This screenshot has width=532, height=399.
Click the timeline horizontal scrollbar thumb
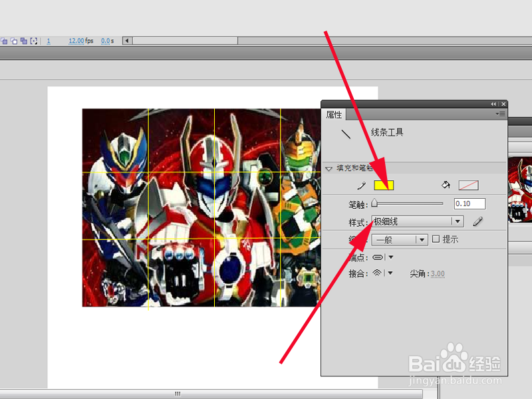click(x=185, y=41)
